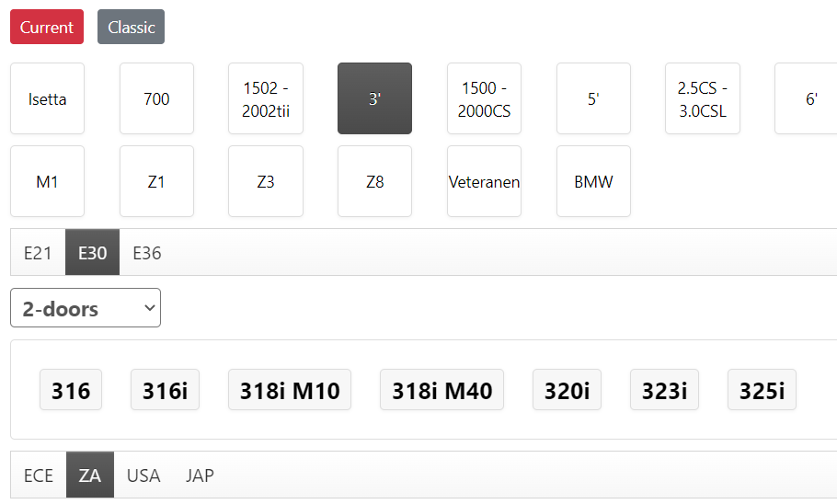Select the 325i model
The height and width of the screenshot is (504, 837).
coord(762,390)
